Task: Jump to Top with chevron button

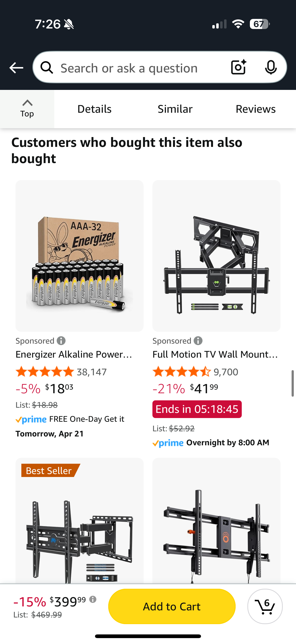Action: (27, 109)
